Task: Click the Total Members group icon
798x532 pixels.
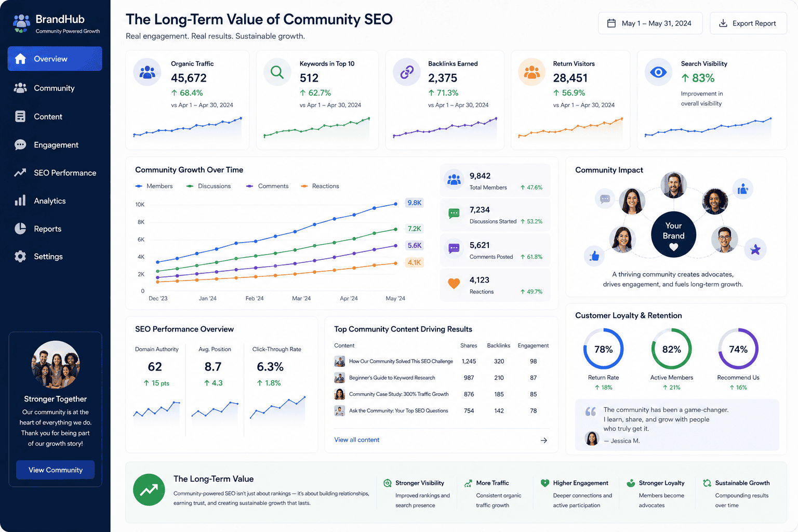Action: click(x=454, y=180)
